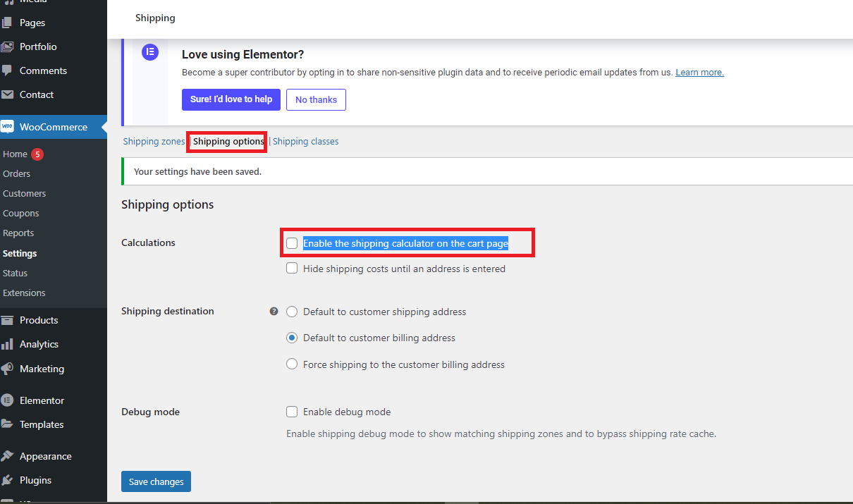This screenshot has width=853, height=504.
Task: Click the Comments speech bubble icon
Action: (x=7, y=70)
